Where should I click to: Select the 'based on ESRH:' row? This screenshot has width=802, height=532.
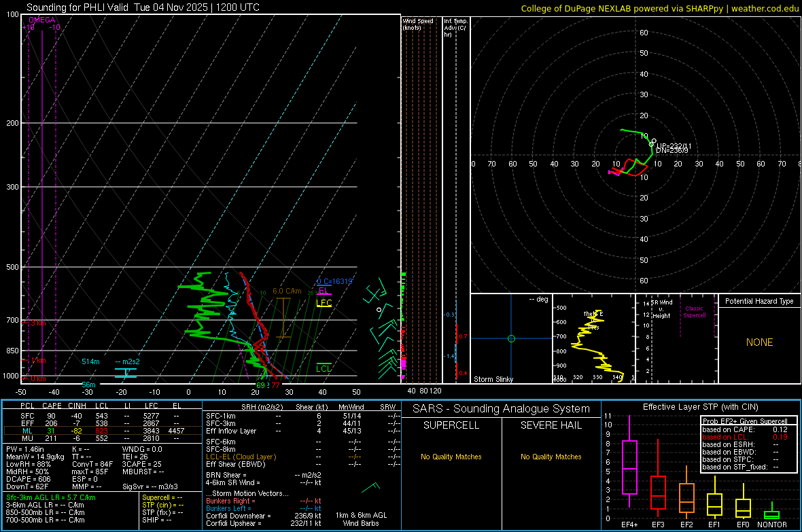tap(745, 444)
